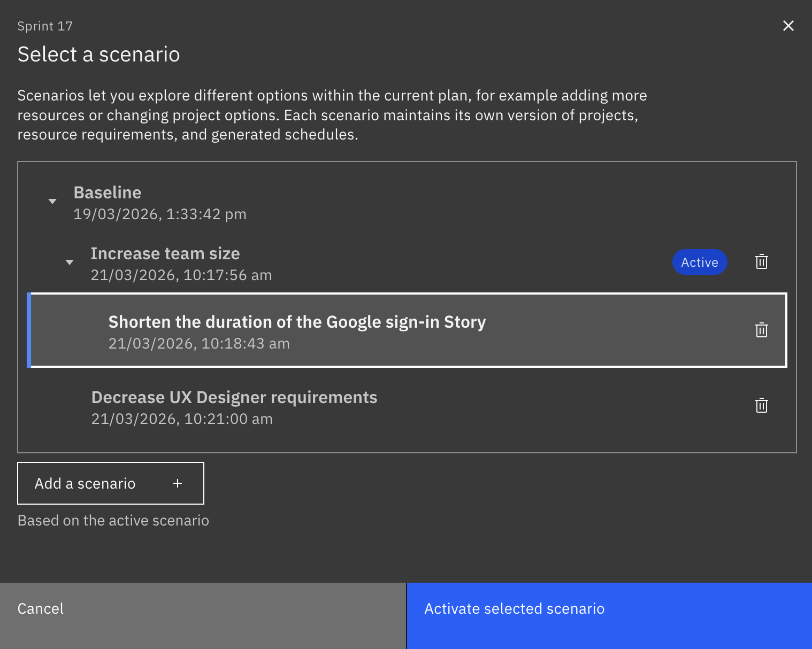812x649 pixels.
Task: Click the Select a scenario heading
Action: tap(99, 55)
